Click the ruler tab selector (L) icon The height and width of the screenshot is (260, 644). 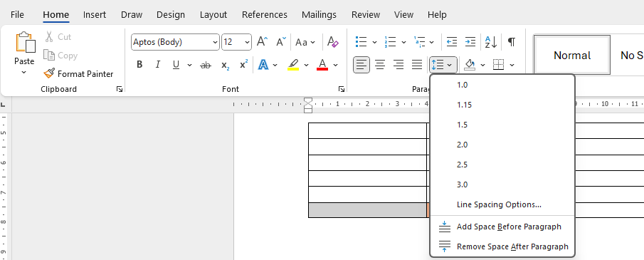(4, 105)
